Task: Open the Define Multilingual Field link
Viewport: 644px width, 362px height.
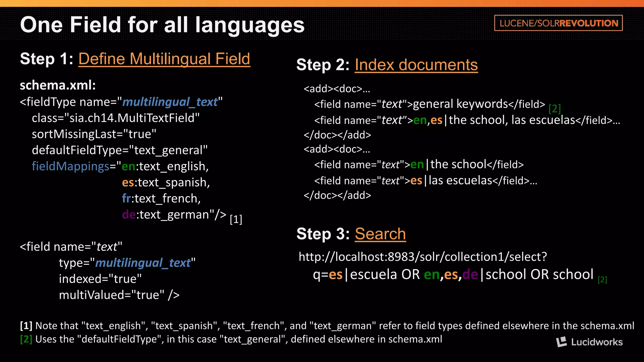Action: point(164,59)
